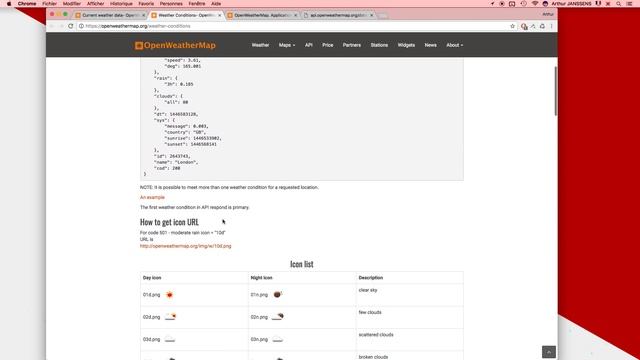640x360 pixels.
Task: Open the Fenêtre menu
Action: point(197,4)
